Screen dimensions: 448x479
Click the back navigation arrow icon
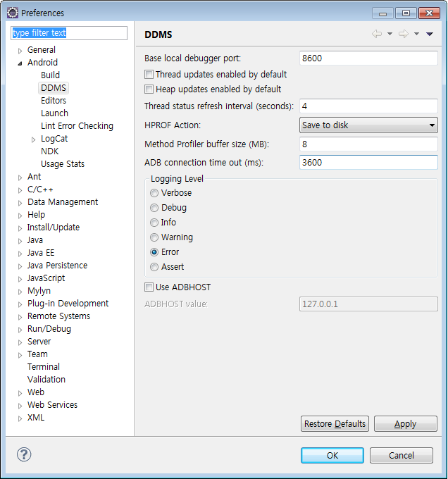coord(377,34)
